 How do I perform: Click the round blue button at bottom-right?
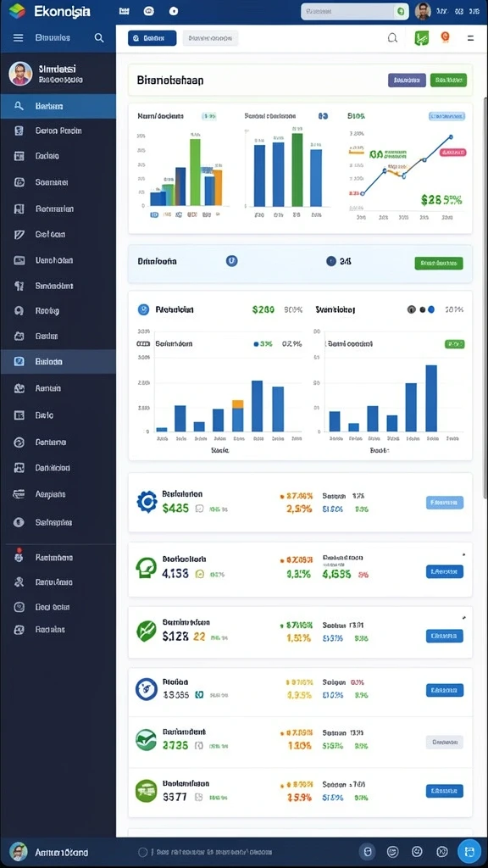(469, 851)
